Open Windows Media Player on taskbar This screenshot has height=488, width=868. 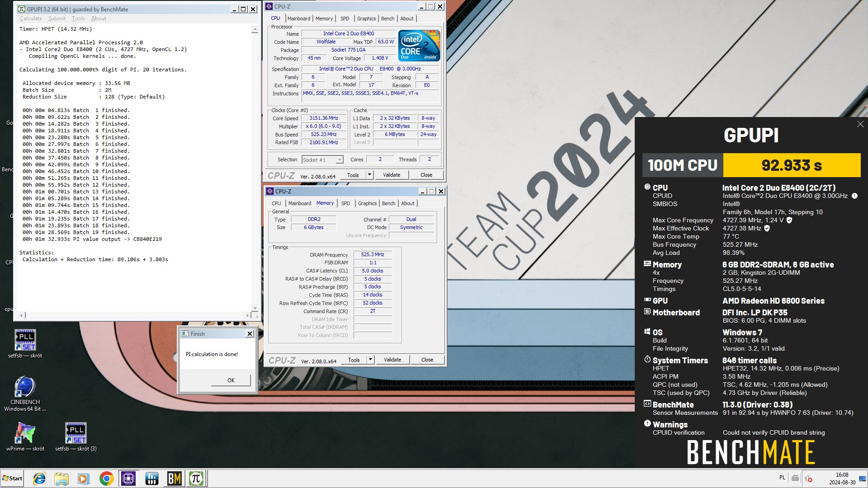[84, 479]
